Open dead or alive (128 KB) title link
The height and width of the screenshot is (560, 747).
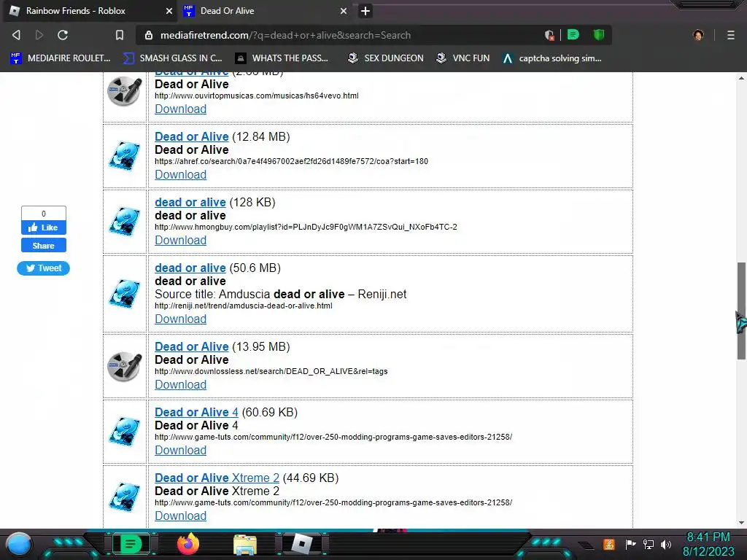190,203
